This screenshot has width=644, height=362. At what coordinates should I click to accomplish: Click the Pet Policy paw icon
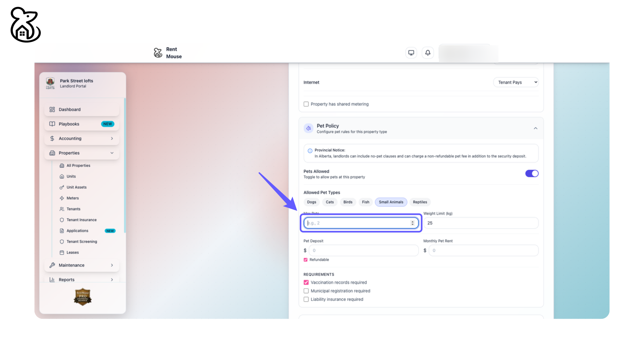pos(308,128)
